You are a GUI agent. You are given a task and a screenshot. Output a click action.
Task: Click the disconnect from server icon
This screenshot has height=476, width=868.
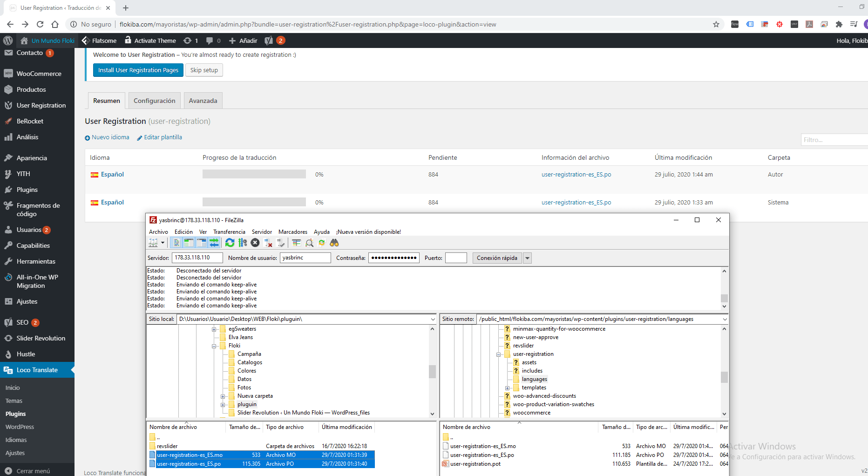tap(268, 243)
